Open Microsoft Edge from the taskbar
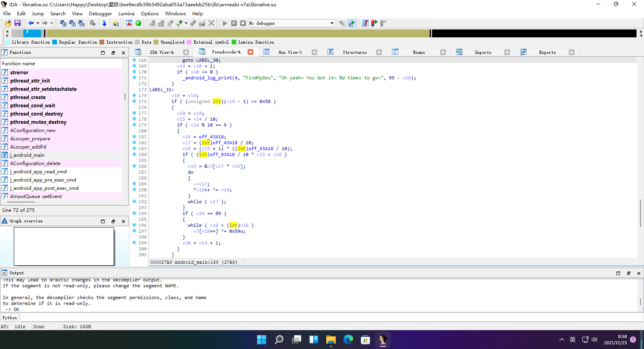The image size is (644, 349). 348,340
